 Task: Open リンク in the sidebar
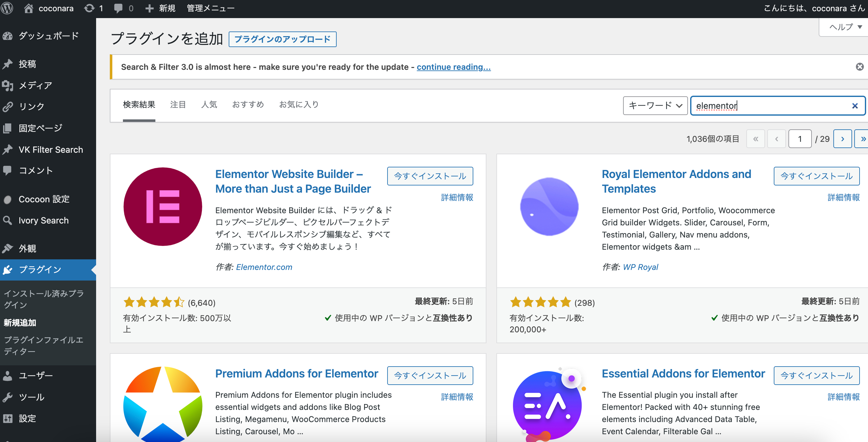(48, 106)
